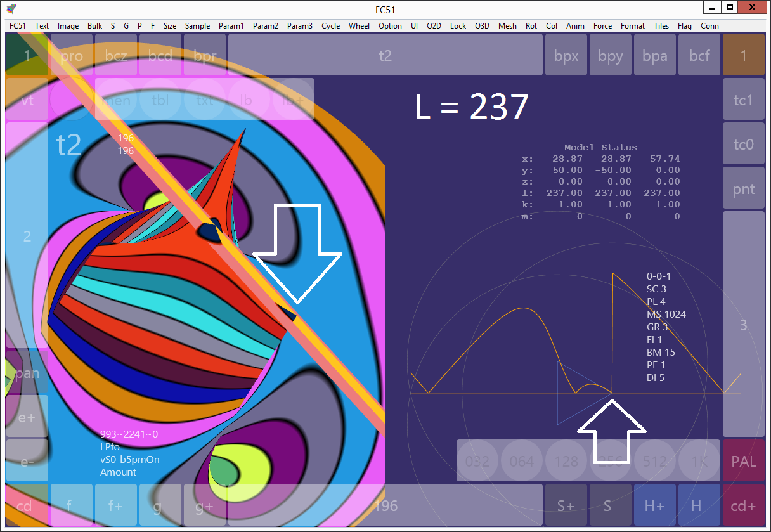The width and height of the screenshot is (771, 532).
Task: Open the Image menu
Action: point(68,26)
